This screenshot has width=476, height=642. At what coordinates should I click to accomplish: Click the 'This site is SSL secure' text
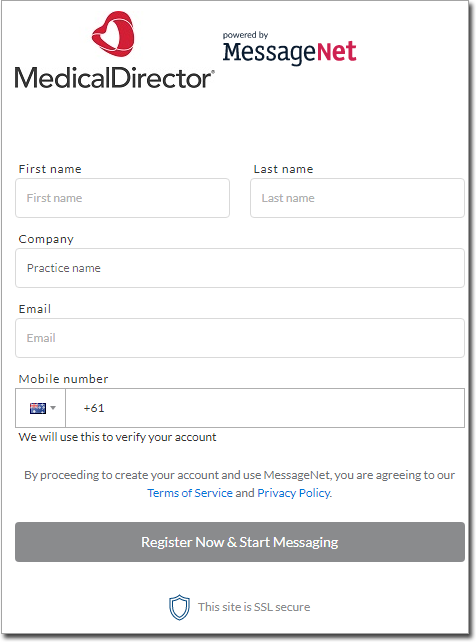[254, 607]
